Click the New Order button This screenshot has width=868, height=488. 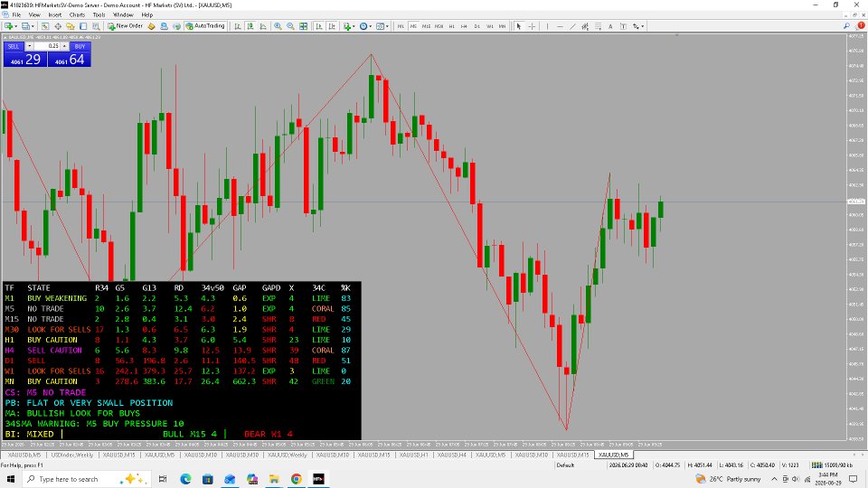[x=125, y=26]
